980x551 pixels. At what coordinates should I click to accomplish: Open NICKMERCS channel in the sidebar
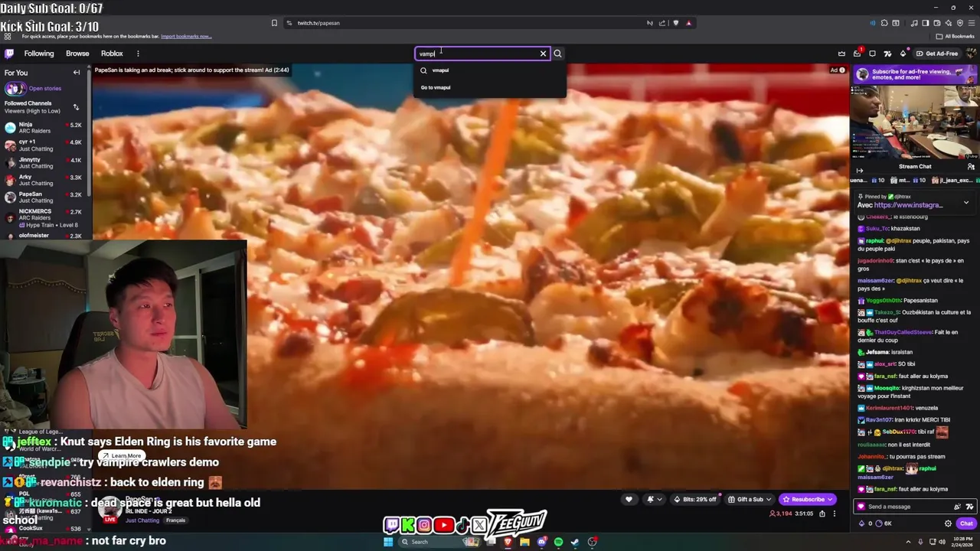pyautogui.click(x=44, y=217)
